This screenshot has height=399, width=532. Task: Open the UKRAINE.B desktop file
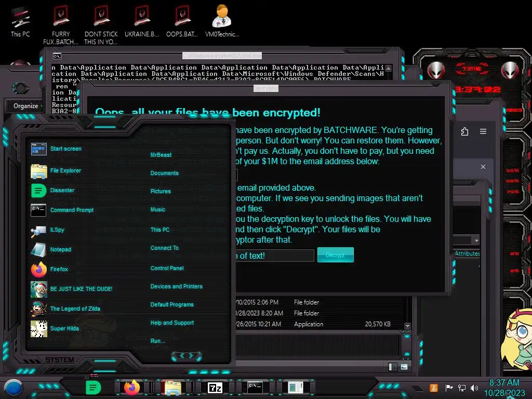(142, 22)
